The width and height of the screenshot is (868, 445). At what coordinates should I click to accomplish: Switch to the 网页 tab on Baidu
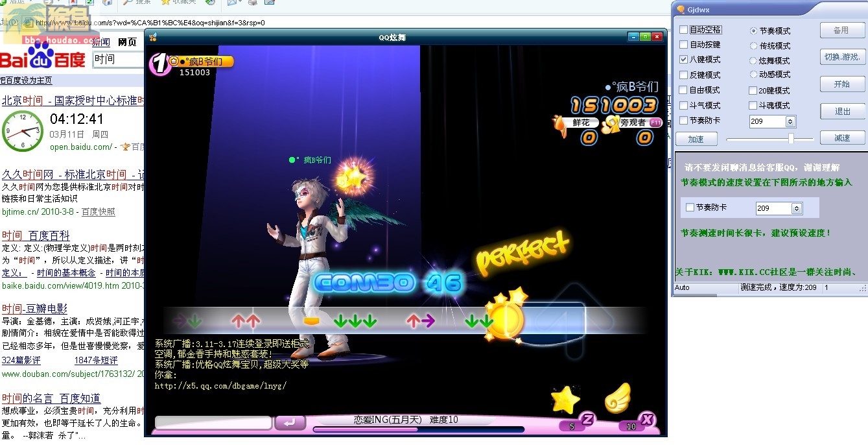coord(128,42)
